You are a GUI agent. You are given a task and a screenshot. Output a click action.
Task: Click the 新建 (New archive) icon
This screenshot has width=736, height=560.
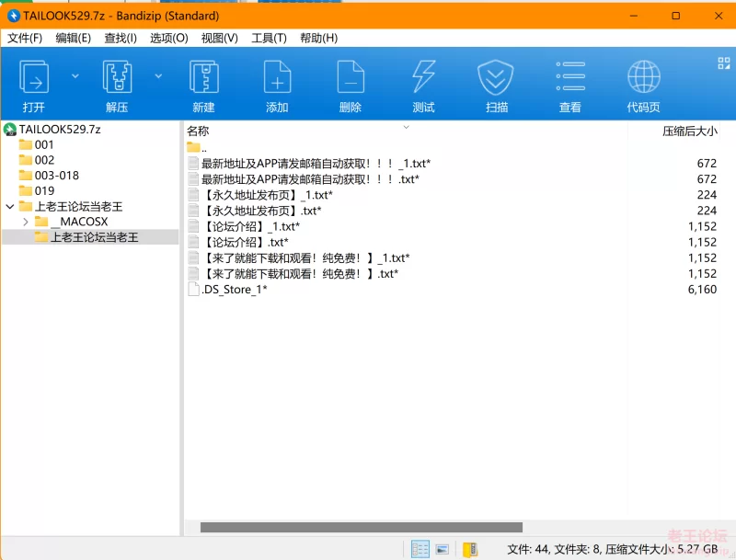coord(203,79)
